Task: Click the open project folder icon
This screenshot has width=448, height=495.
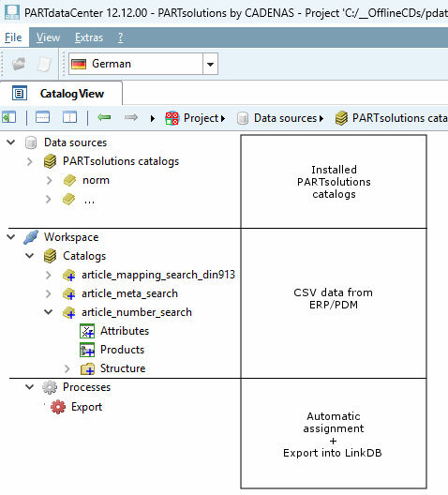Action: coord(19,64)
